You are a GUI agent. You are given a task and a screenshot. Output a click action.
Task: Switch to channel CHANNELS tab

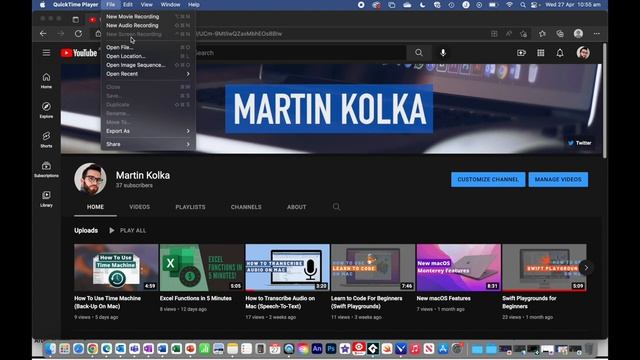246,207
